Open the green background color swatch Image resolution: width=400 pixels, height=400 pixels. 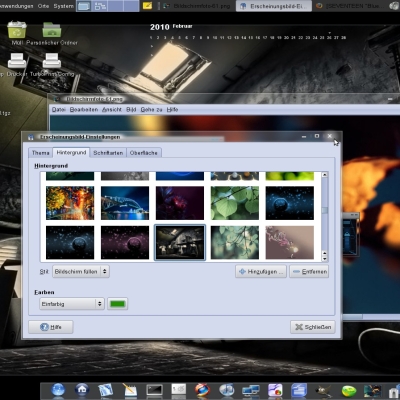tap(117, 304)
